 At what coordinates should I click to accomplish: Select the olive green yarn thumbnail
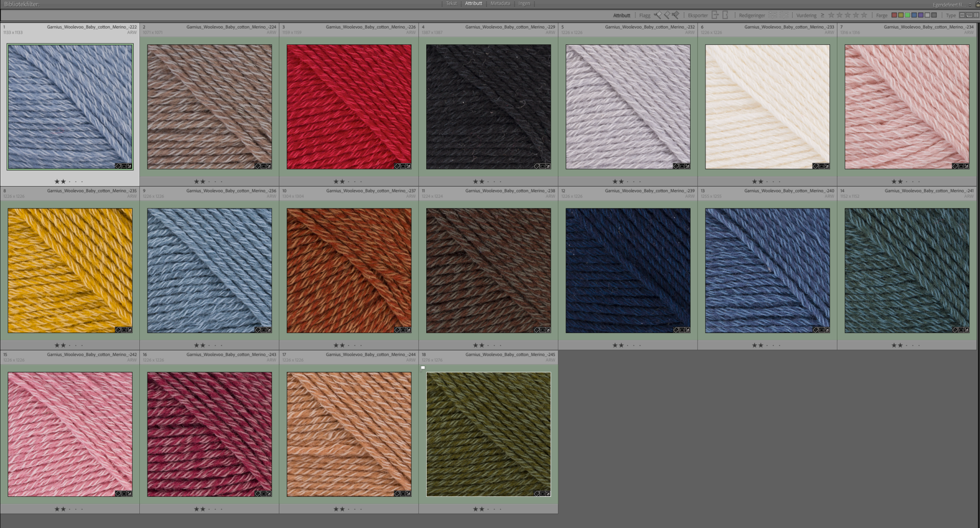click(x=488, y=434)
